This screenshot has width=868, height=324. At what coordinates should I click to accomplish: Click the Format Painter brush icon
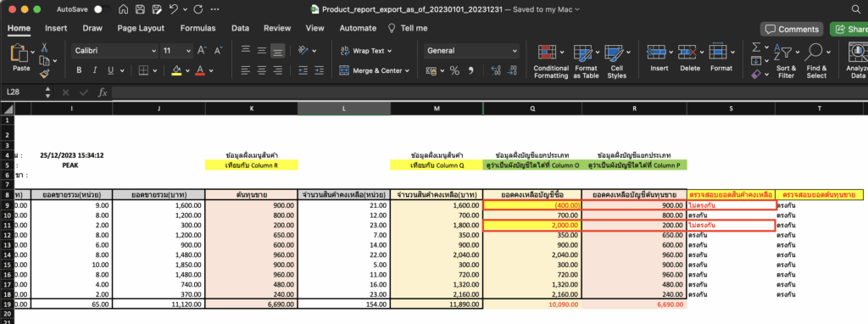coord(44,74)
